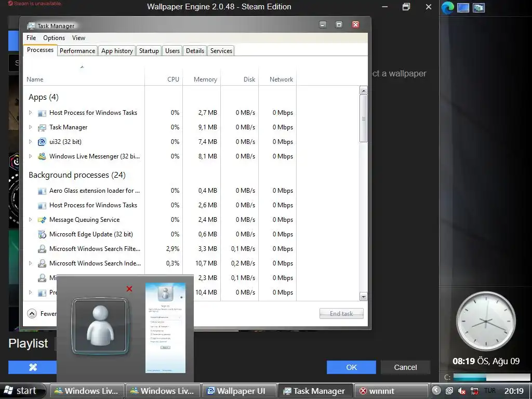Switch to the Services tab
This screenshot has width=532, height=399.
(221, 51)
